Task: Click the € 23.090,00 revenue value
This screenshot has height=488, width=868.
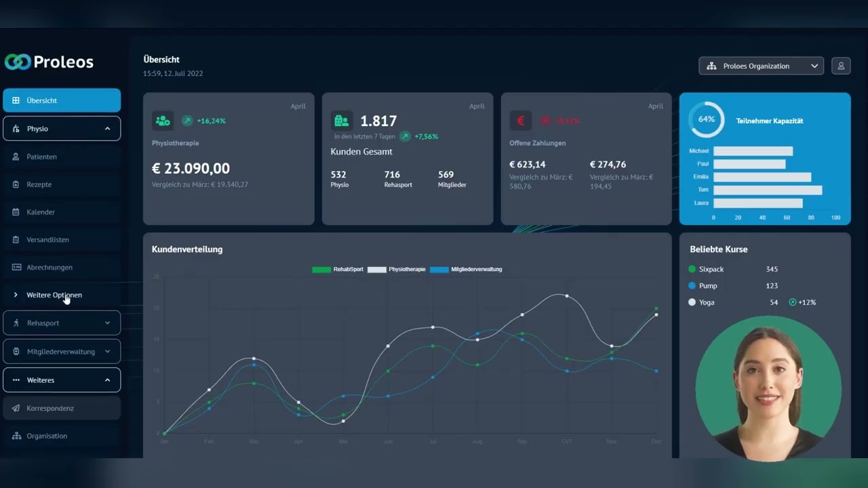Action: [x=191, y=168]
